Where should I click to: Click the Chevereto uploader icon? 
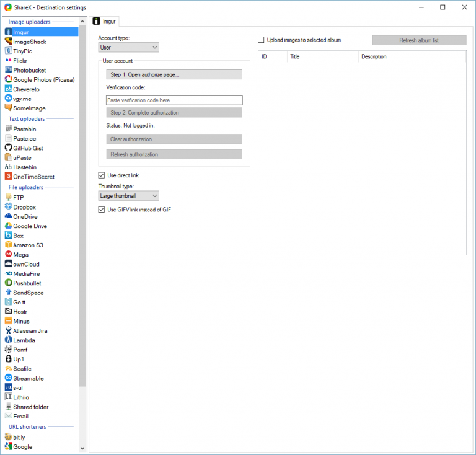coord(9,89)
